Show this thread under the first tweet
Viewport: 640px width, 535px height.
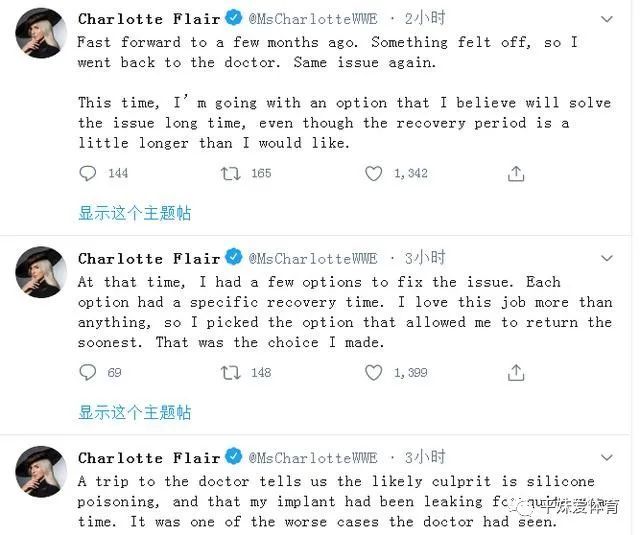coord(134,213)
